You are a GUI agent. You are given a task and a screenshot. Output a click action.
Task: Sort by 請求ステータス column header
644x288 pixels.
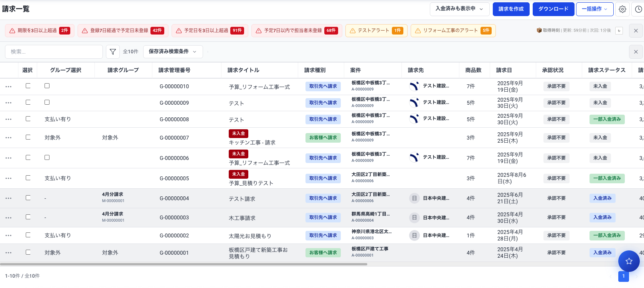(607, 70)
